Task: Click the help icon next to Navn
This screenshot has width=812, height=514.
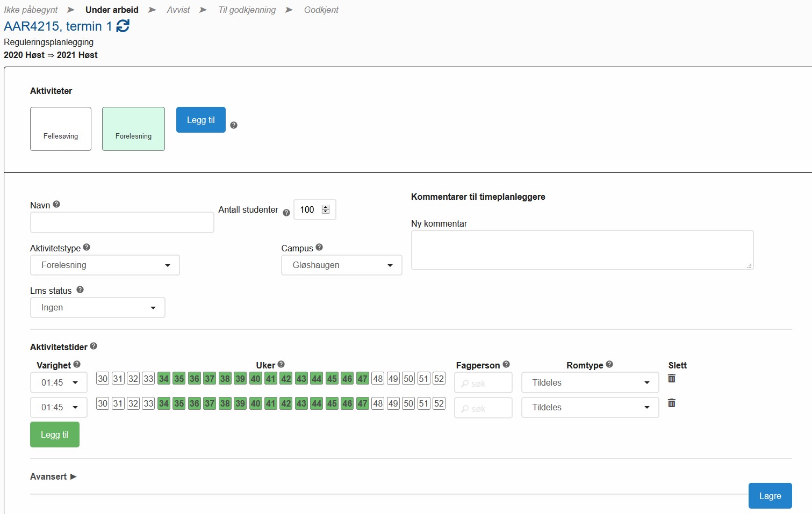Action: (x=56, y=205)
